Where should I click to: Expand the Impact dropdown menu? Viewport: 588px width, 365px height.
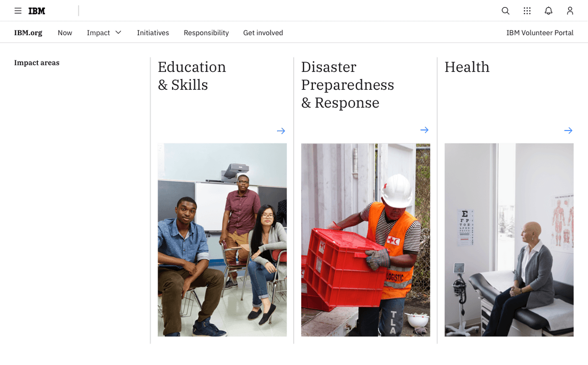104,33
